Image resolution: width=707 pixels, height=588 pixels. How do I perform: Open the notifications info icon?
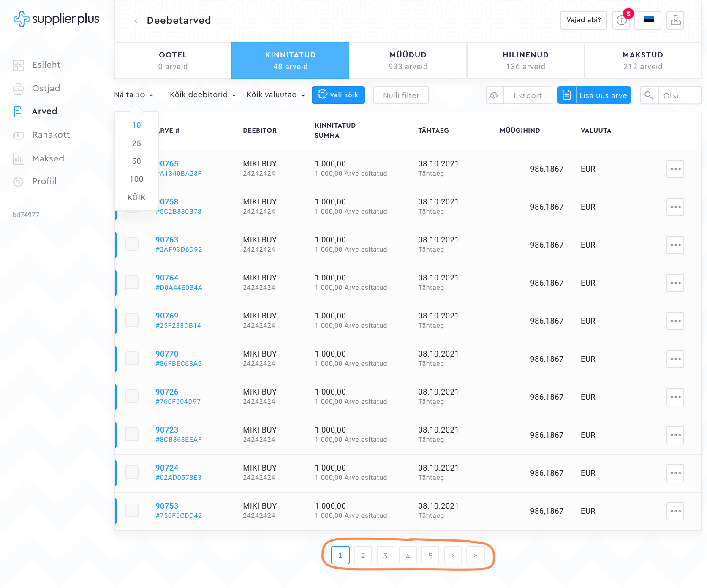(621, 20)
